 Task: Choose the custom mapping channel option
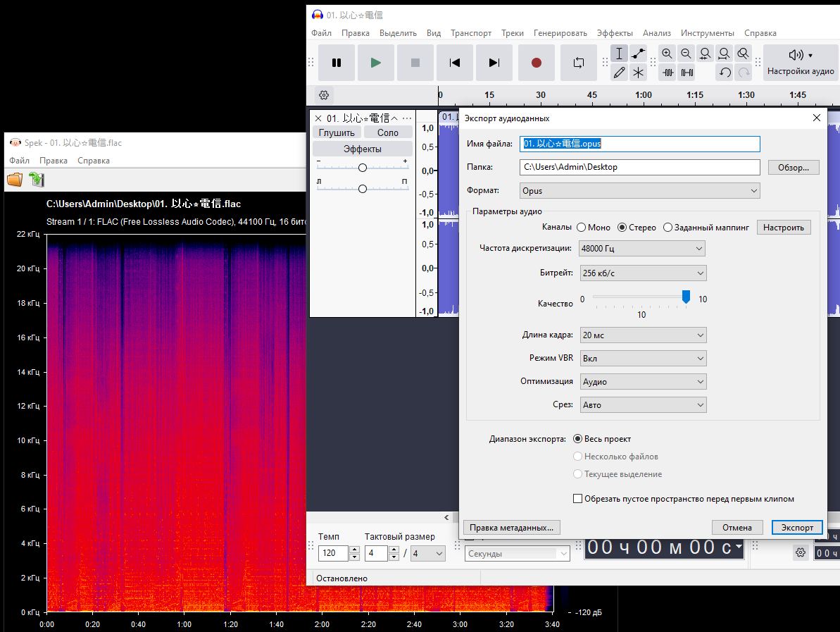click(668, 228)
